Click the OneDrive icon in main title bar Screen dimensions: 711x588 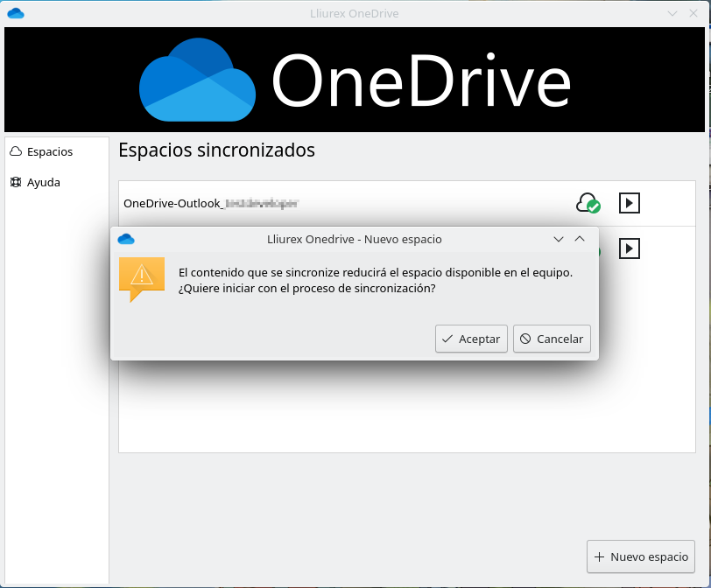click(15, 13)
